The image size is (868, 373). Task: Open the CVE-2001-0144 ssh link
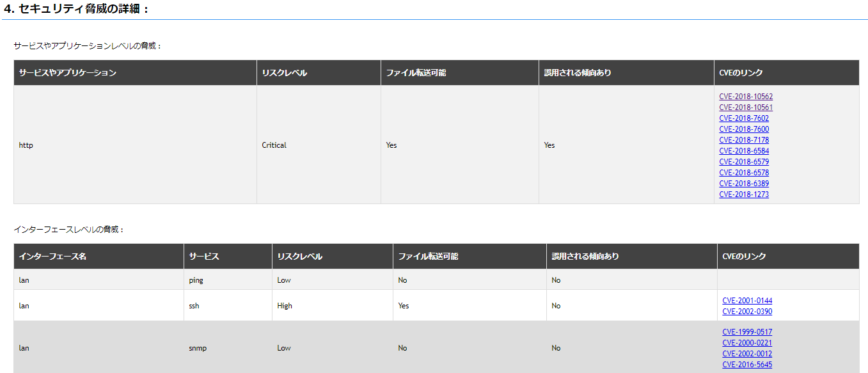[x=747, y=301]
